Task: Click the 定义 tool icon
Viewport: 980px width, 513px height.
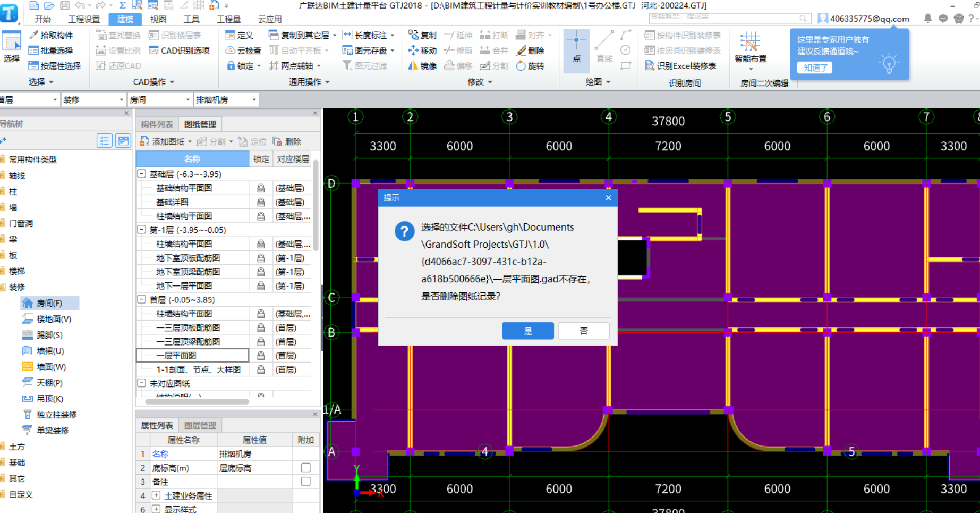Action: tap(239, 35)
